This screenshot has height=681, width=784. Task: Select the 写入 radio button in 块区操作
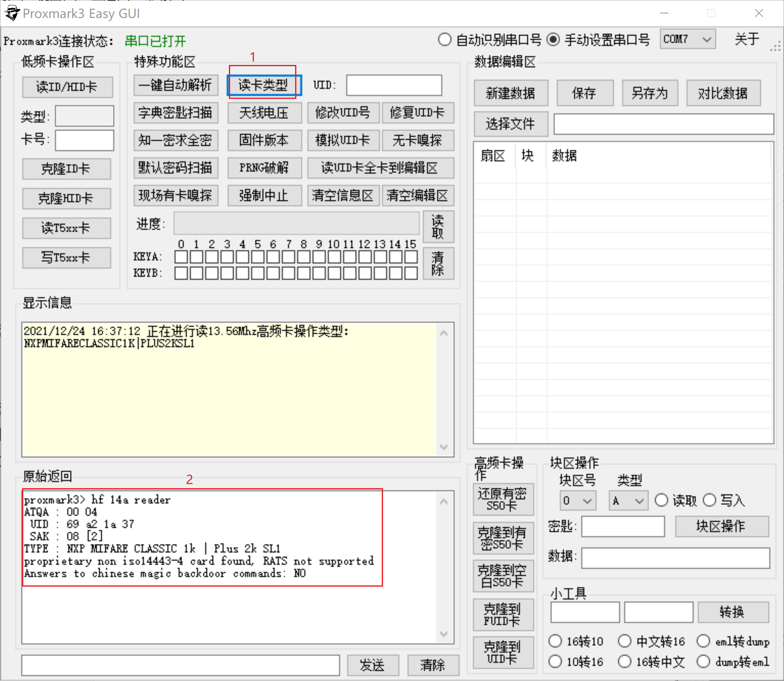coord(724,500)
